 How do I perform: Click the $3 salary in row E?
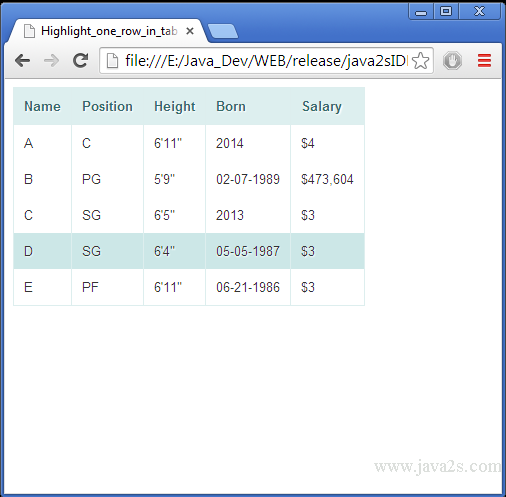pyautogui.click(x=327, y=287)
